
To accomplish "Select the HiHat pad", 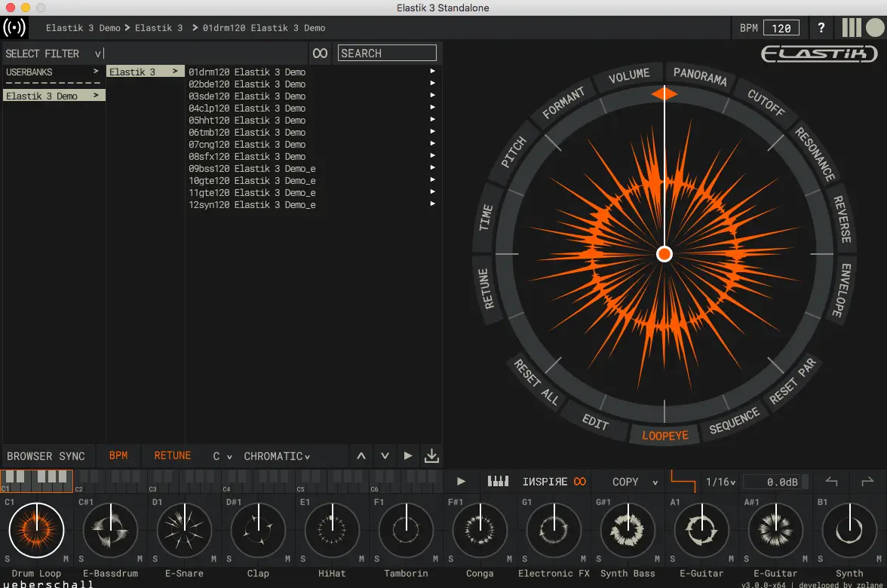I will (x=332, y=531).
